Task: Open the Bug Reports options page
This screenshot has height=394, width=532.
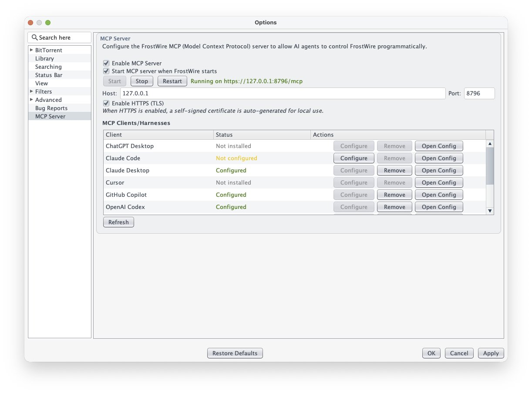Action: pyautogui.click(x=51, y=108)
